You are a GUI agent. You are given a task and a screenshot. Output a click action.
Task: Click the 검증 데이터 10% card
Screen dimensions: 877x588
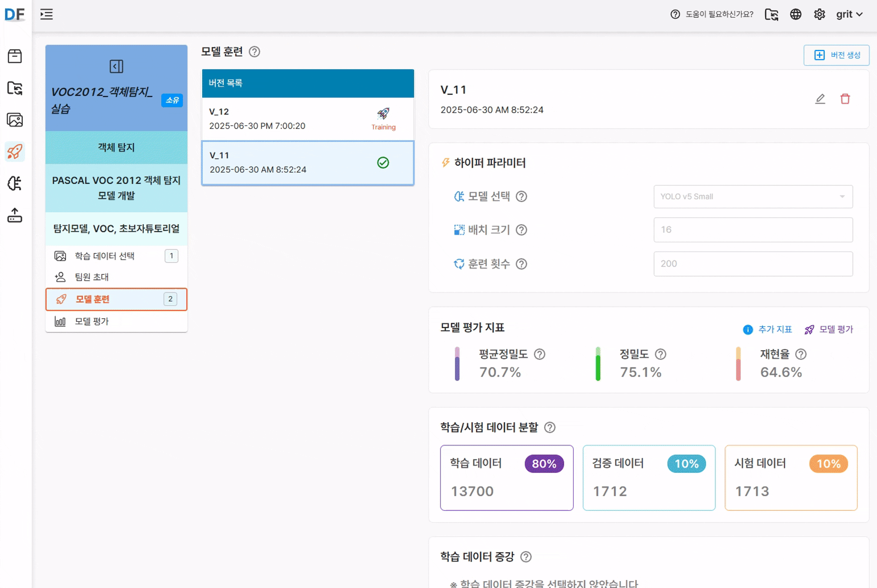(649, 478)
